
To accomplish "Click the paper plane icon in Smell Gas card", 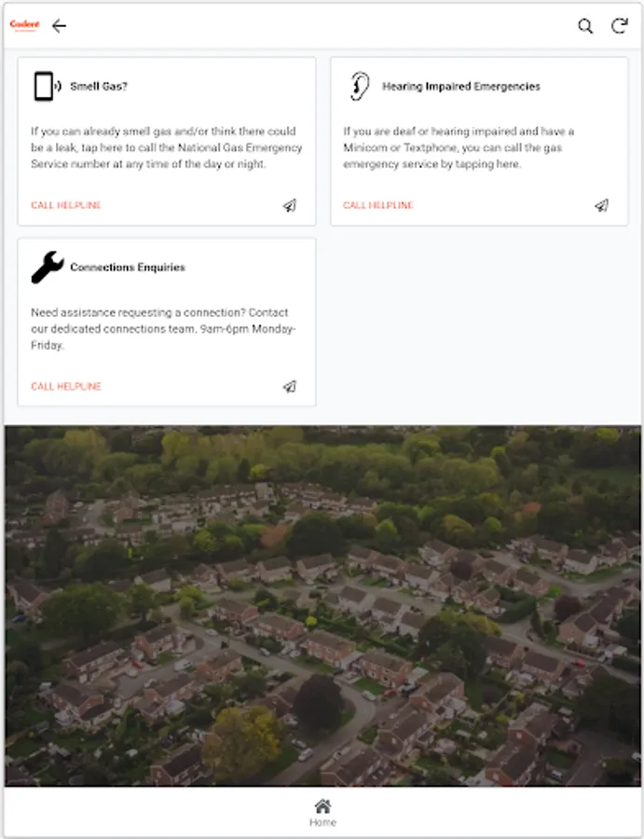I will pyautogui.click(x=289, y=205).
